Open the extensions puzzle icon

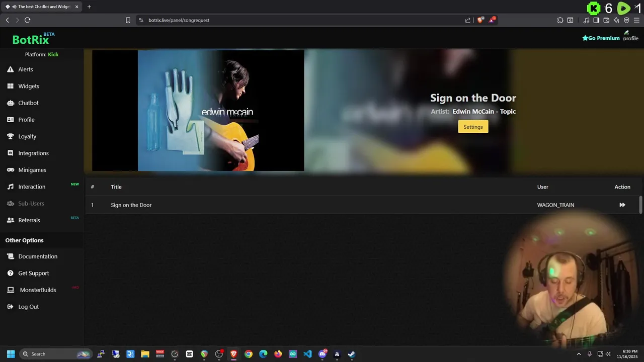pos(560,20)
